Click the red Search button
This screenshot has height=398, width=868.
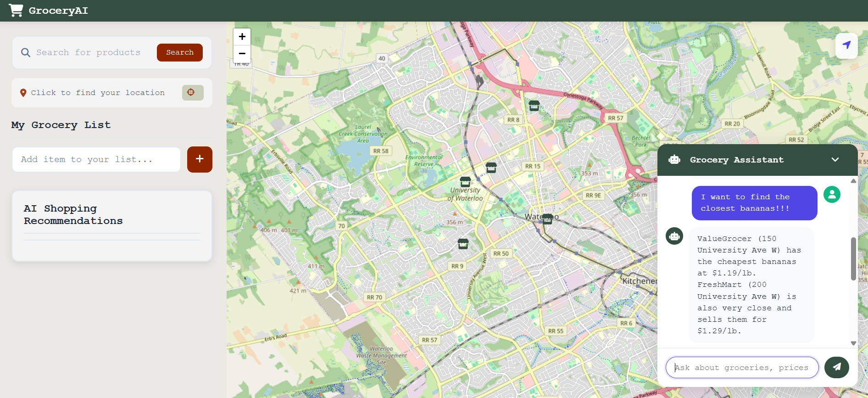click(180, 52)
